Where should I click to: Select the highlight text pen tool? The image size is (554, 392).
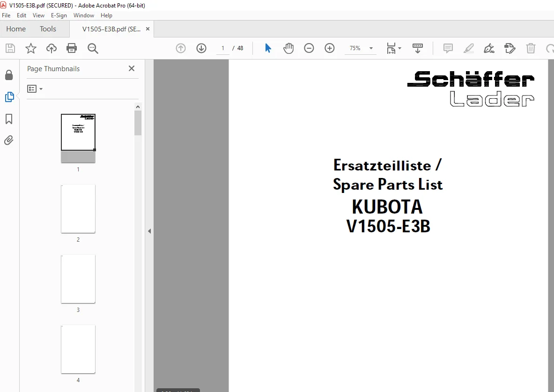coord(468,48)
